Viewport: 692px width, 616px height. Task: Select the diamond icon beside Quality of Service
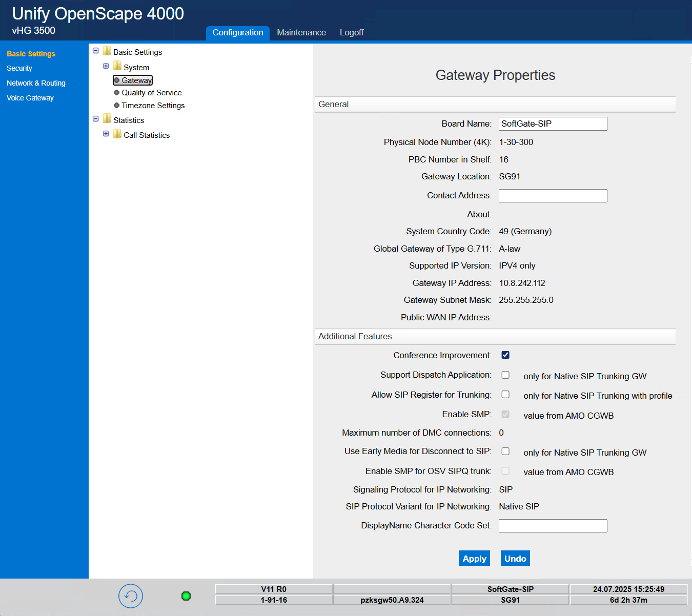click(116, 92)
